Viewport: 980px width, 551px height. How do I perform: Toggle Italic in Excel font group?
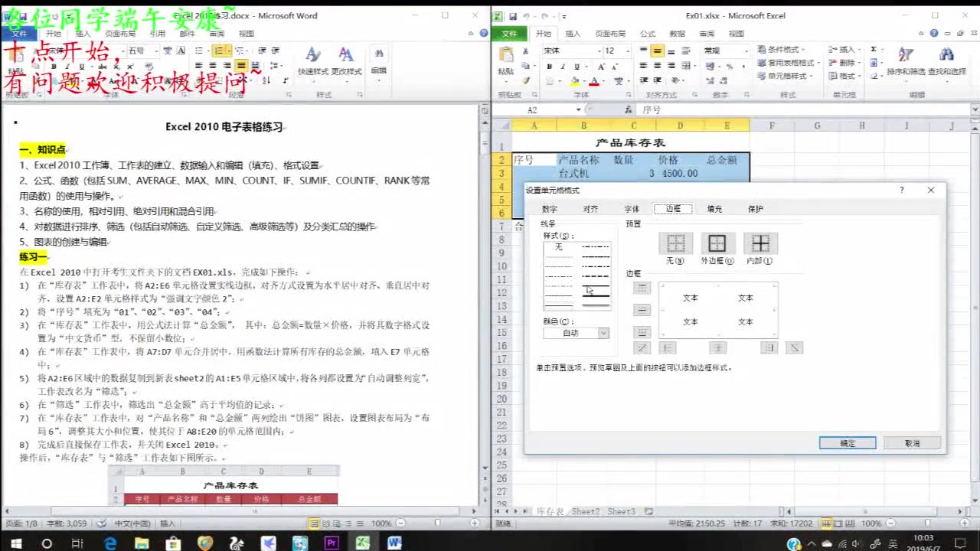(563, 66)
